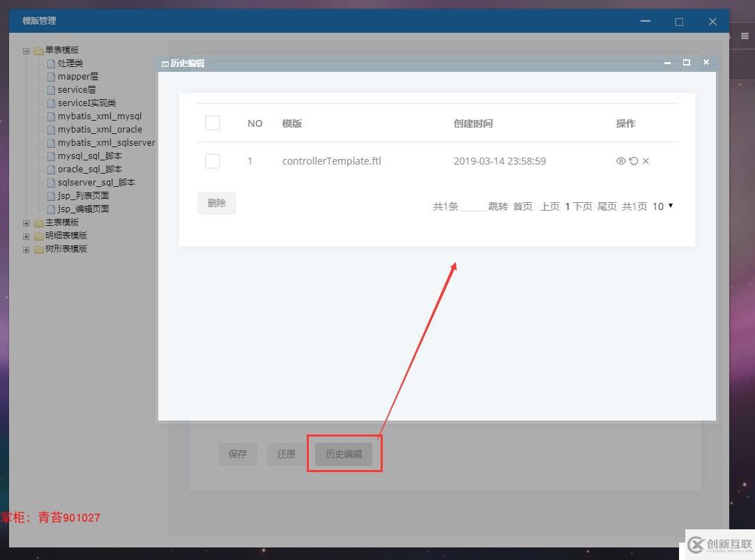Image resolution: width=755 pixels, height=560 pixels.
Task: Tick the select-all checkbox in table header
Action: (x=213, y=123)
